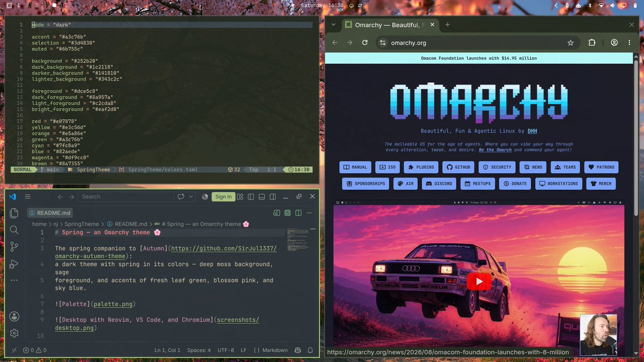644x362 pixels.
Task: Customize layout icon in VS Code title bar
Action: (x=240, y=196)
